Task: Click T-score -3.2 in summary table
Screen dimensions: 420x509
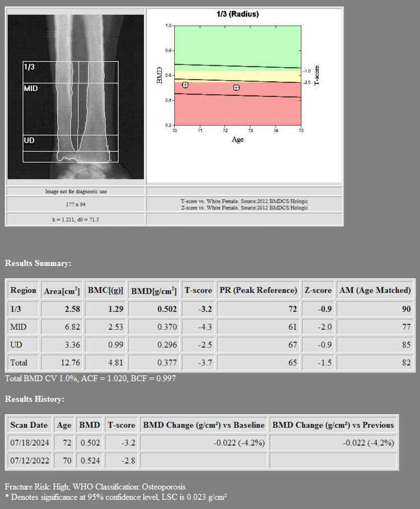Action: point(205,309)
